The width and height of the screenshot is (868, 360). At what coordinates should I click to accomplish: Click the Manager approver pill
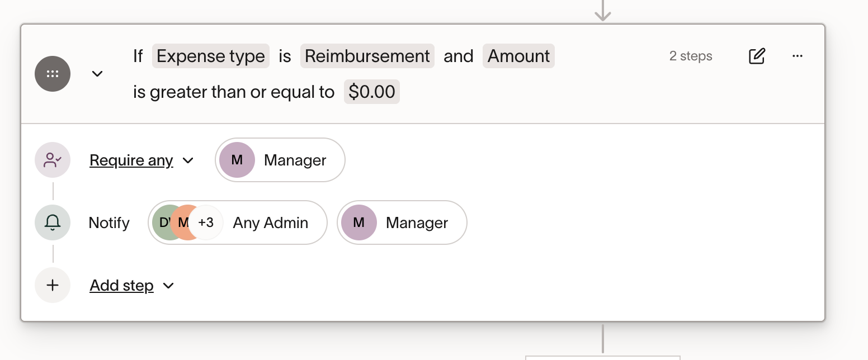280,160
